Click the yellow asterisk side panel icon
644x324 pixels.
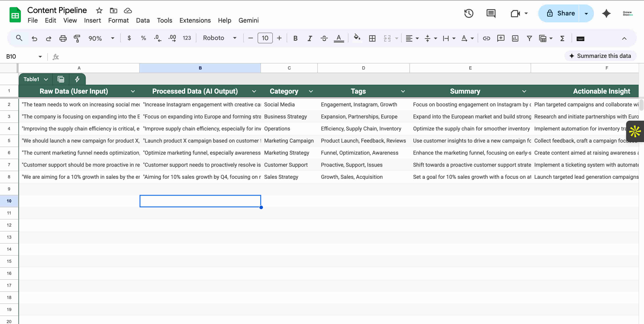[635, 131]
